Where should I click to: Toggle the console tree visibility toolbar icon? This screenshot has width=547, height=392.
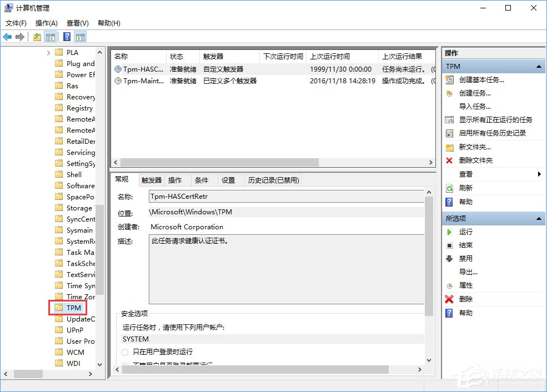[51, 37]
